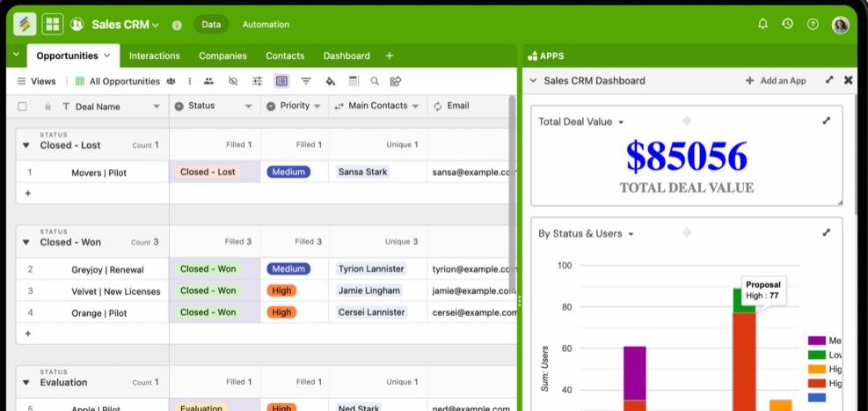868x411 pixels.
Task: Close the apps panel
Action: coord(848,80)
